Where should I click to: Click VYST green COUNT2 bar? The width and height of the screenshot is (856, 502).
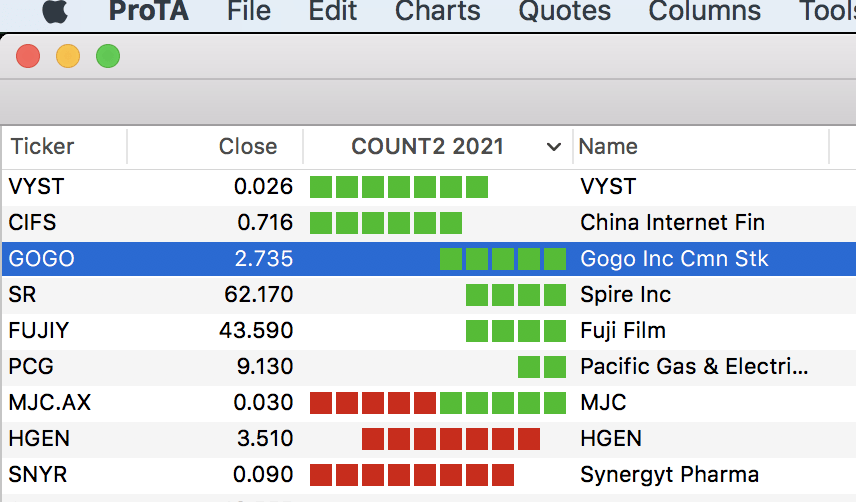click(399, 187)
